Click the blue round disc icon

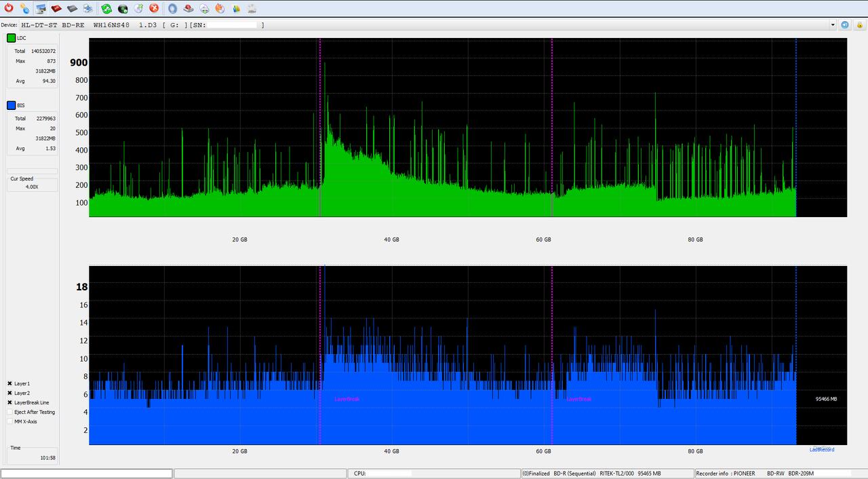172,8
